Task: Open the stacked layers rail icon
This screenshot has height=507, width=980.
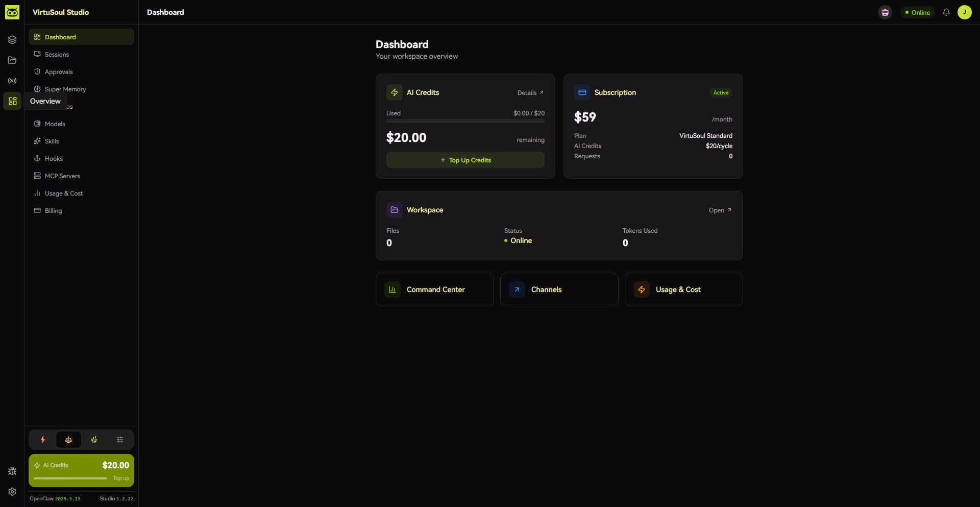Action: click(x=12, y=40)
